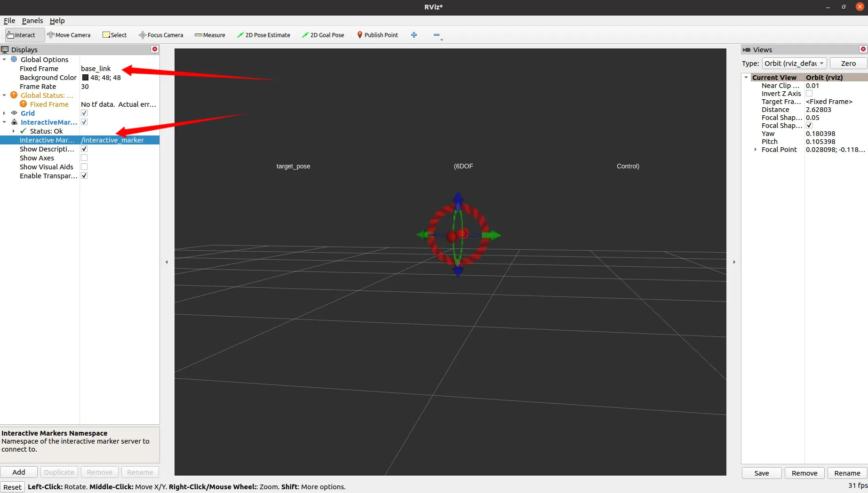Select the Interact tool
868x493 pixels.
(x=24, y=35)
